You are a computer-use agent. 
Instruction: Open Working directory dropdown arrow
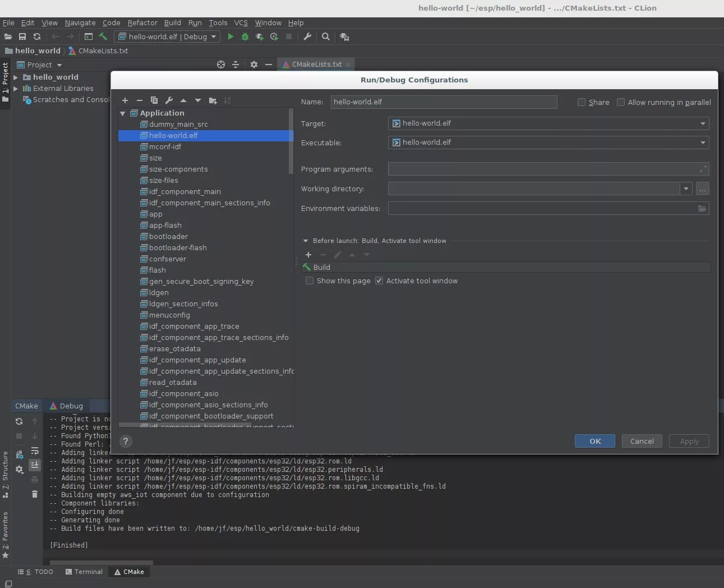(686, 189)
